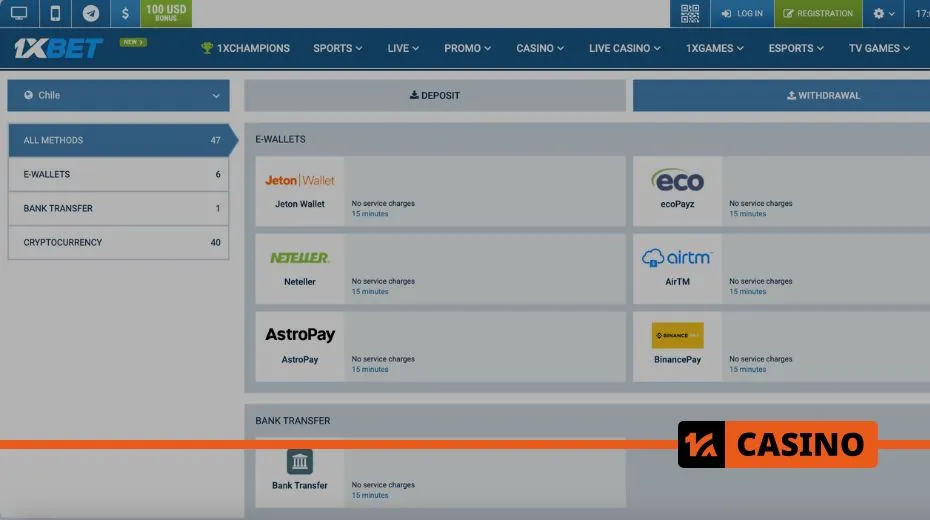The image size is (930, 520).
Task: Expand the LIVE menu
Action: pyautogui.click(x=403, y=48)
